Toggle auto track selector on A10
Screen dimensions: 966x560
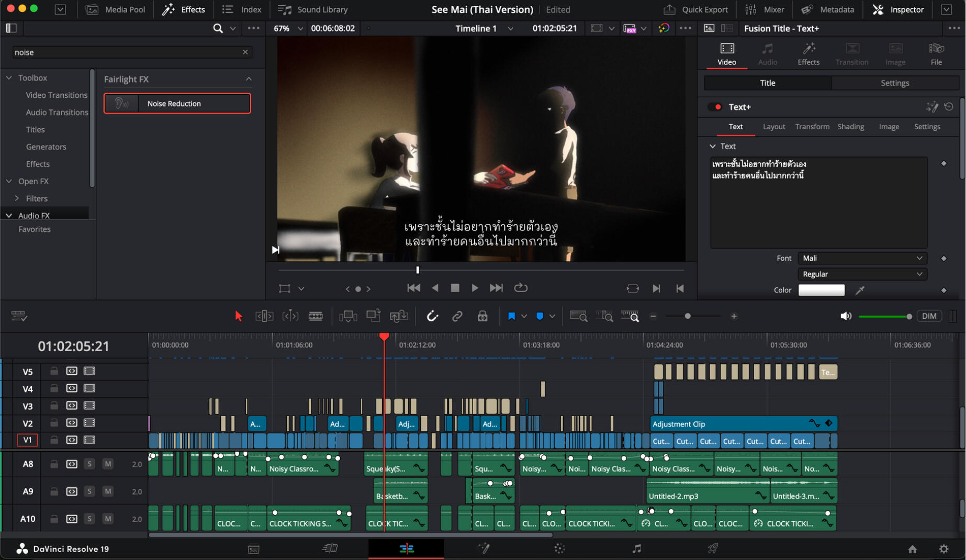[x=72, y=519]
